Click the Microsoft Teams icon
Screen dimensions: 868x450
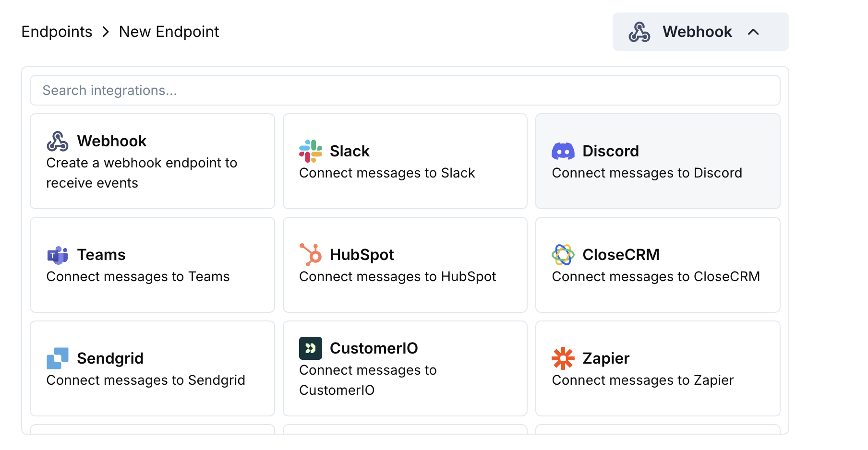57,255
